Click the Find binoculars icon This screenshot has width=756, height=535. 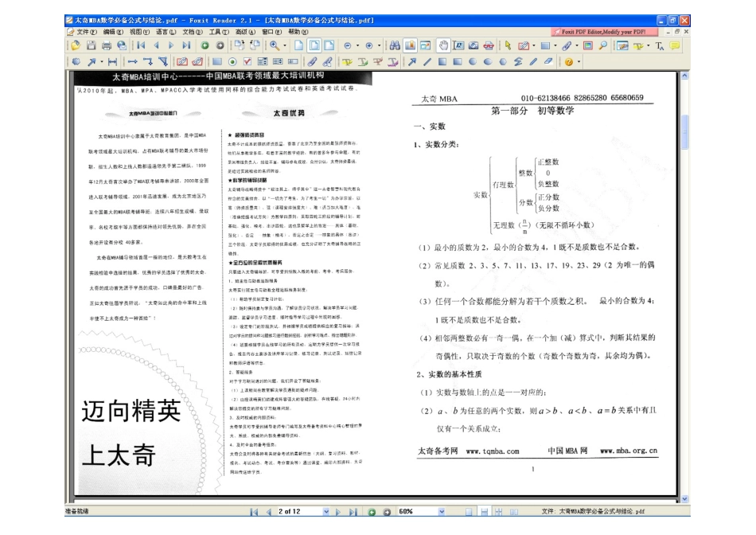click(395, 45)
